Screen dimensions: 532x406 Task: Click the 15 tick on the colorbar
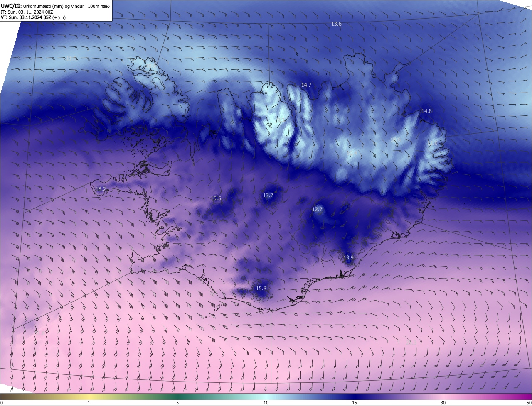[x=355, y=403]
